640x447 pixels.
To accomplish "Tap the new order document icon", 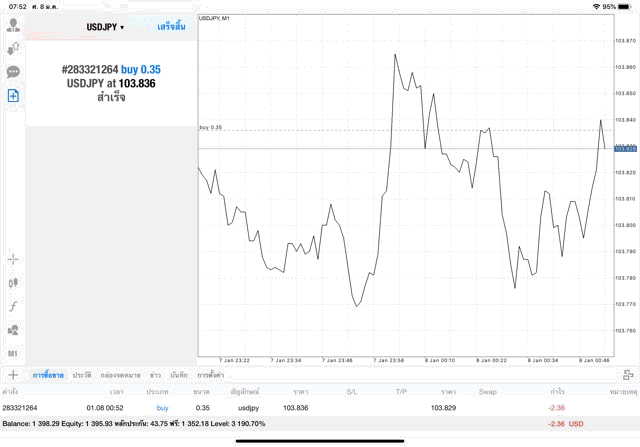I will (x=14, y=96).
